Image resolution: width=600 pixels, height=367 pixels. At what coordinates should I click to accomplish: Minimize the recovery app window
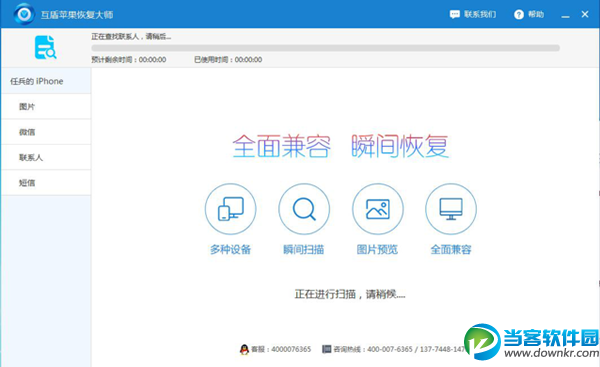566,15
